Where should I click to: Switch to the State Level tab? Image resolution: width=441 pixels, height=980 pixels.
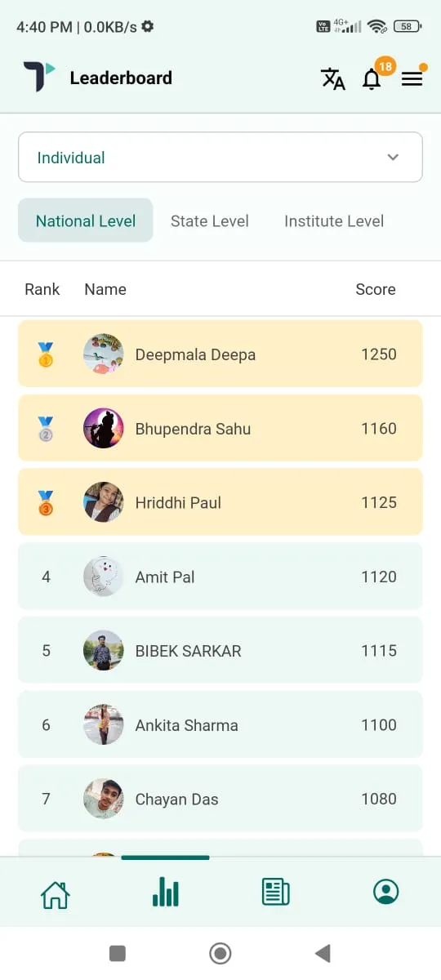coord(210,220)
